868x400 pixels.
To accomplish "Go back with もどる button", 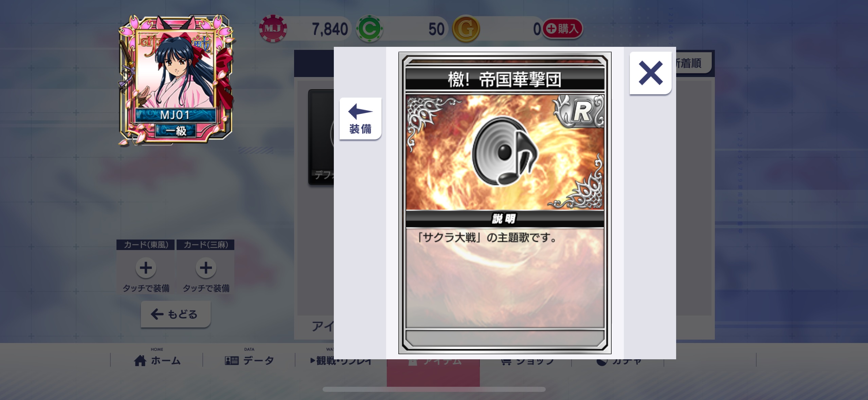I will [x=176, y=314].
